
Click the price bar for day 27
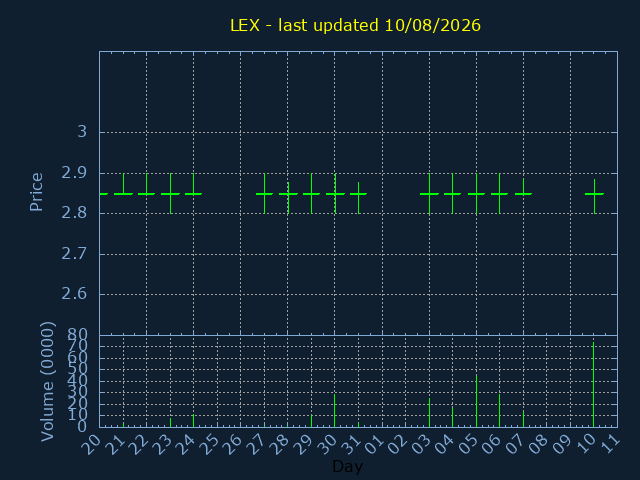264,193
